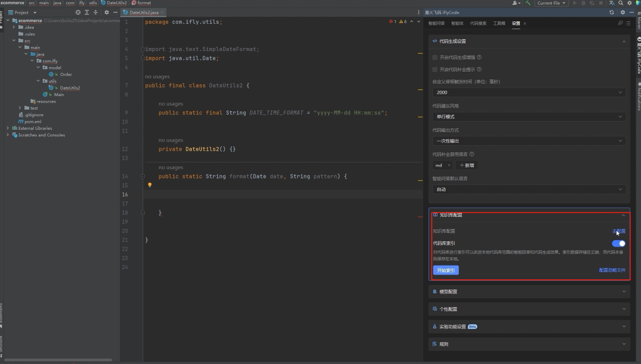Screen dimensions: 641x364
Task: Click the 去配置 link
Action: pyautogui.click(x=618, y=231)
